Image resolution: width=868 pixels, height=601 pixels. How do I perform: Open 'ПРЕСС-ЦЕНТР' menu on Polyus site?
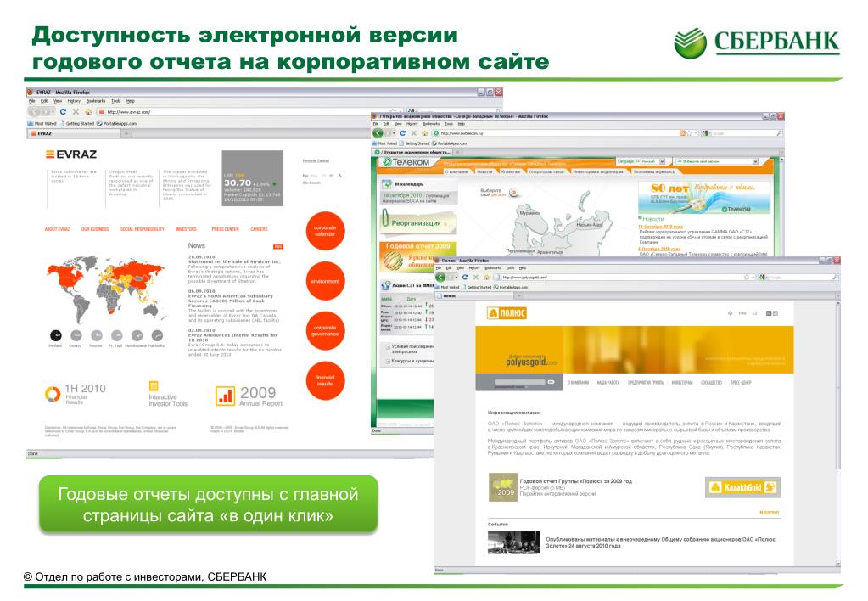click(x=740, y=382)
